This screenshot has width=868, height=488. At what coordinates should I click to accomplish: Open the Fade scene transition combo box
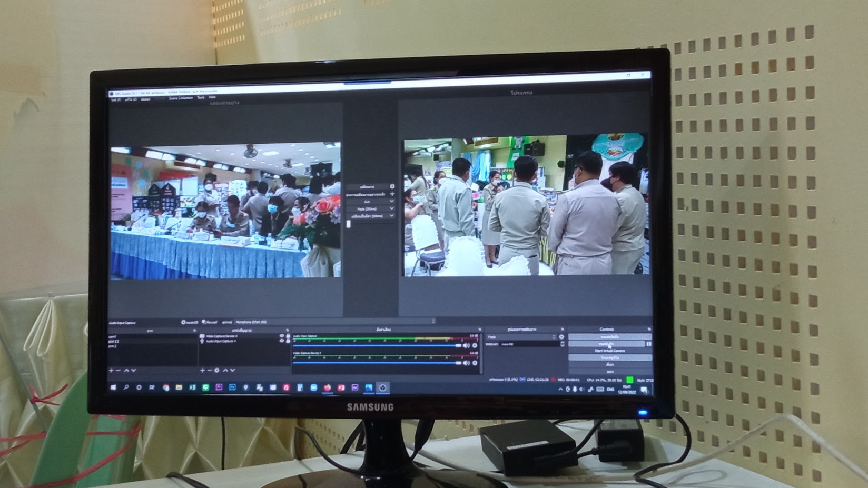(520, 337)
